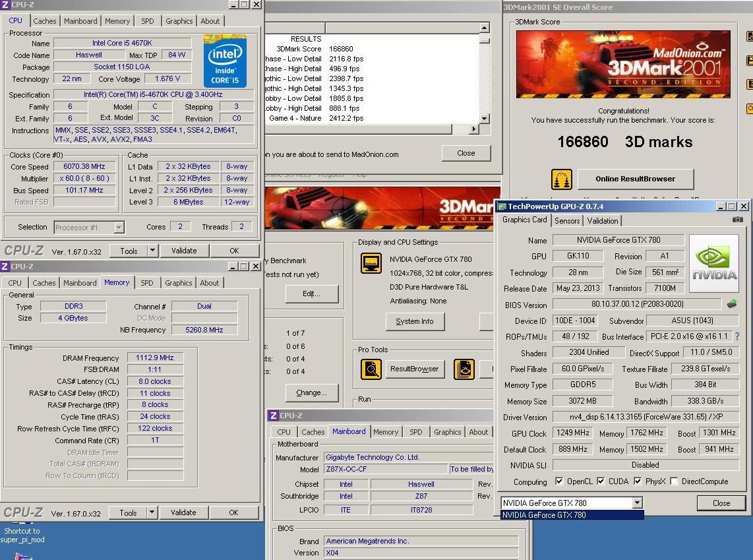Click the BIOS Version field in GPU-Z

[637, 304]
